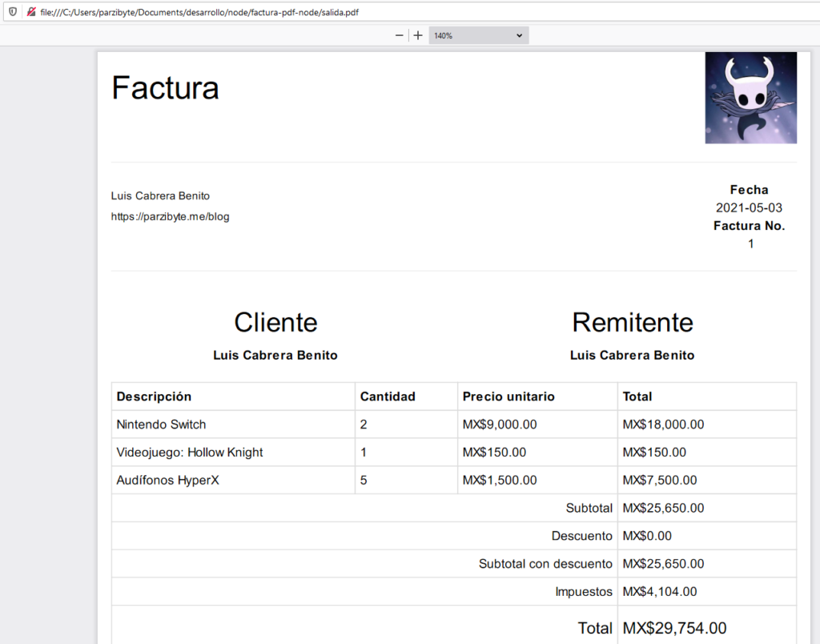Screen dimensions: 820x644
Task: Click the Hollow Knight logo image
Action: [x=750, y=98]
